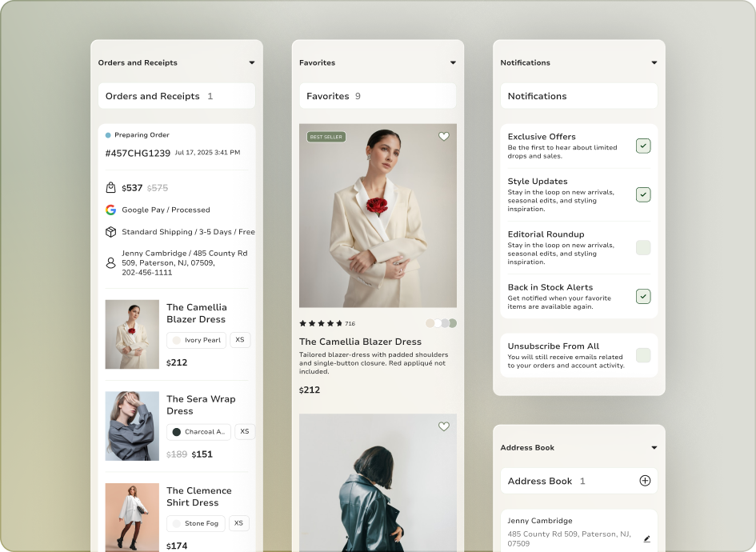
Task: Select the Ivory Pearl color chip
Action: (196, 340)
